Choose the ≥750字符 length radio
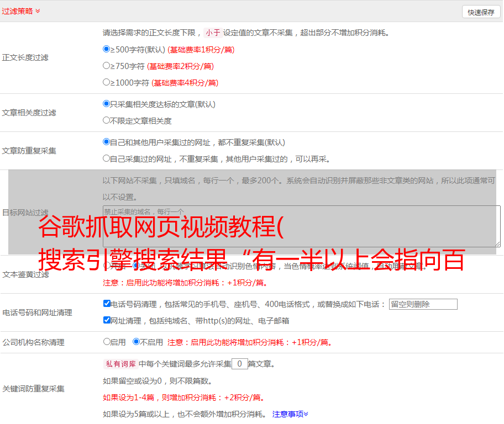The image size is (504, 424). click(107, 66)
